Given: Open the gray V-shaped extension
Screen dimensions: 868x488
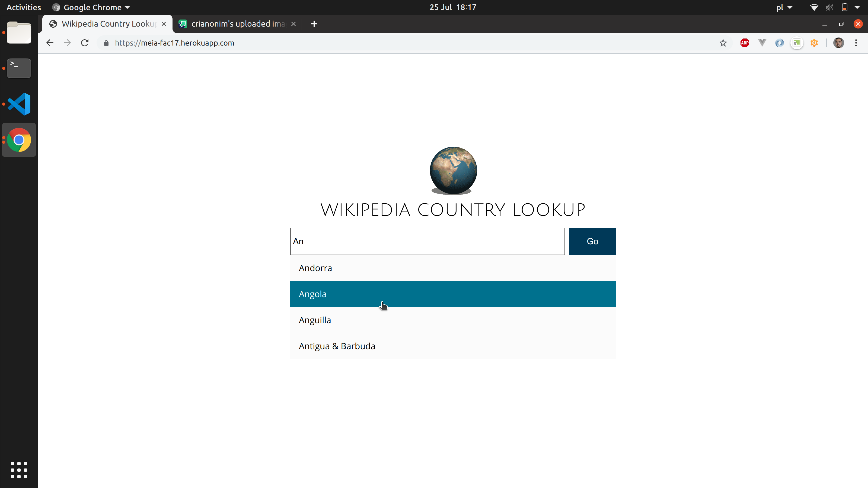Looking at the screenshot, I should pyautogui.click(x=762, y=43).
